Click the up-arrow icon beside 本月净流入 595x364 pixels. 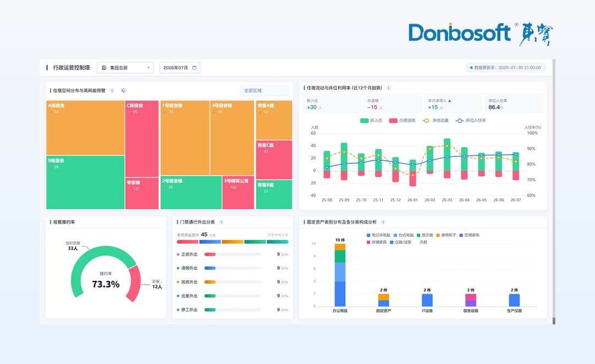pos(450,101)
